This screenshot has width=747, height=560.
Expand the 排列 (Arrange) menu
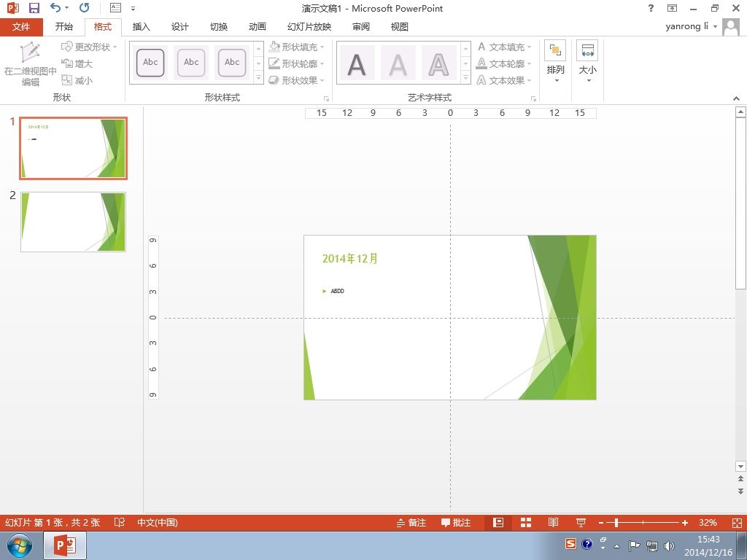555,63
